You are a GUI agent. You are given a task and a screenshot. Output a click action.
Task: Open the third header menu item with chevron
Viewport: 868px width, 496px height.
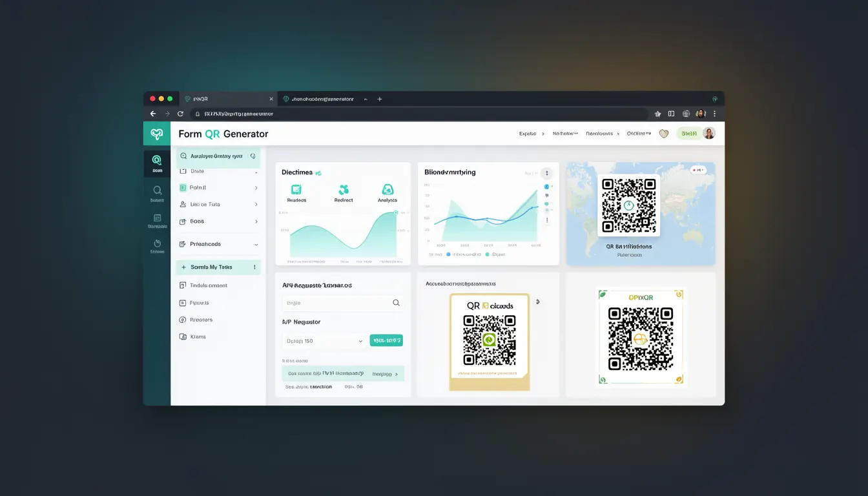[603, 134]
